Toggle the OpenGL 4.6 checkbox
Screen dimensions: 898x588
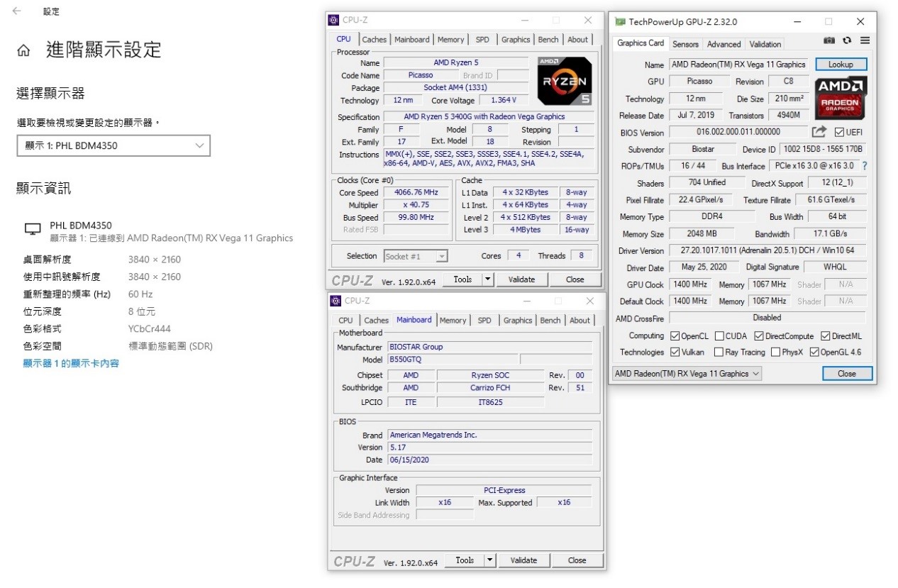pyautogui.click(x=814, y=352)
